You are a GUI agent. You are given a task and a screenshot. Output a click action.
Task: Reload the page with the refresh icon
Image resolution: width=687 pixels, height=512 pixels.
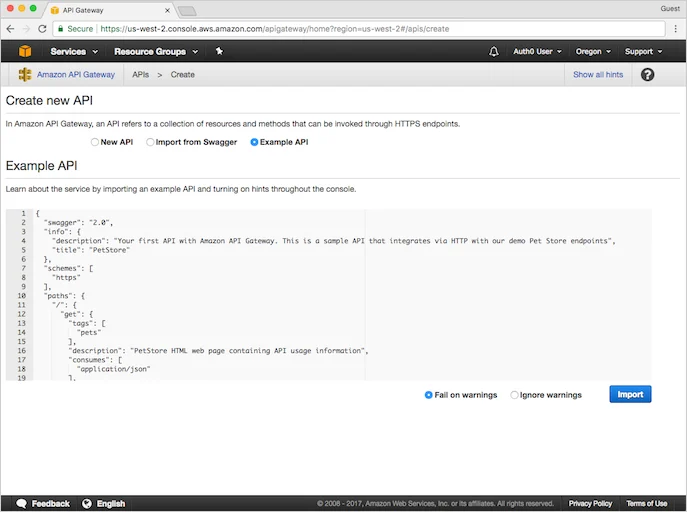pyautogui.click(x=42, y=29)
